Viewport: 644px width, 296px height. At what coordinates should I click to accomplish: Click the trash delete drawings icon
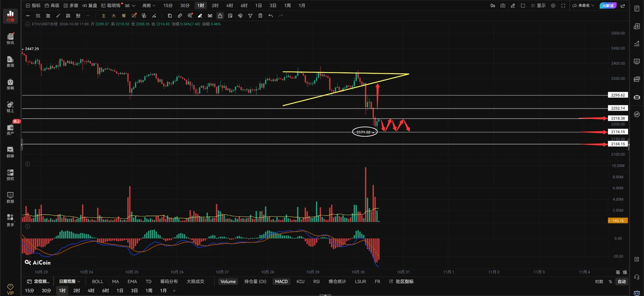coord(260,16)
